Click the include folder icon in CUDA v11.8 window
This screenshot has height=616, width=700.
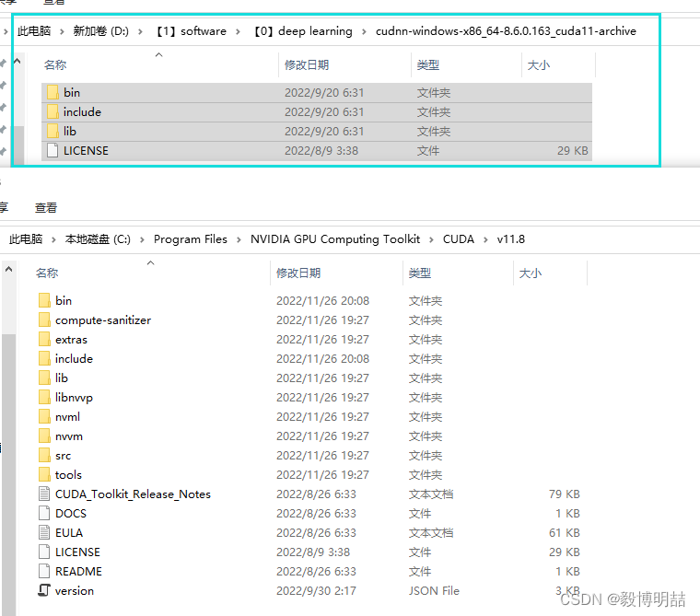pyautogui.click(x=44, y=358)
